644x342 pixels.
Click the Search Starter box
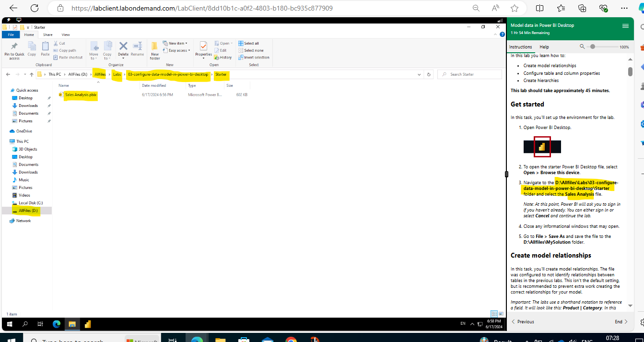[470, 74]
